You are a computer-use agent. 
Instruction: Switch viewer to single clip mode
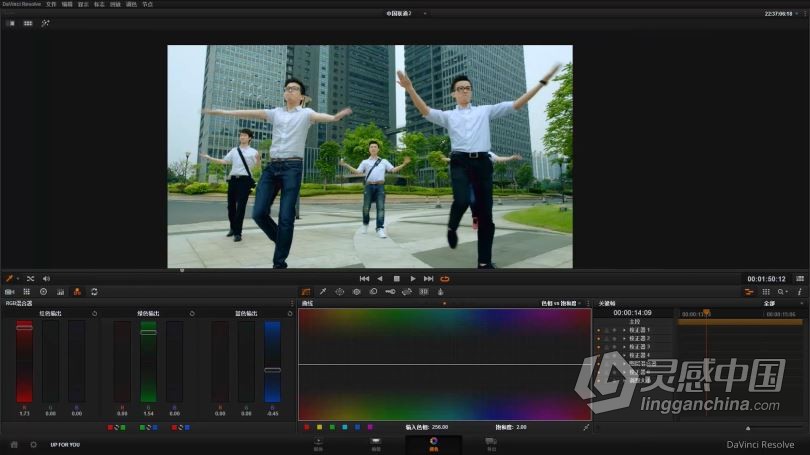coord(11,23)
